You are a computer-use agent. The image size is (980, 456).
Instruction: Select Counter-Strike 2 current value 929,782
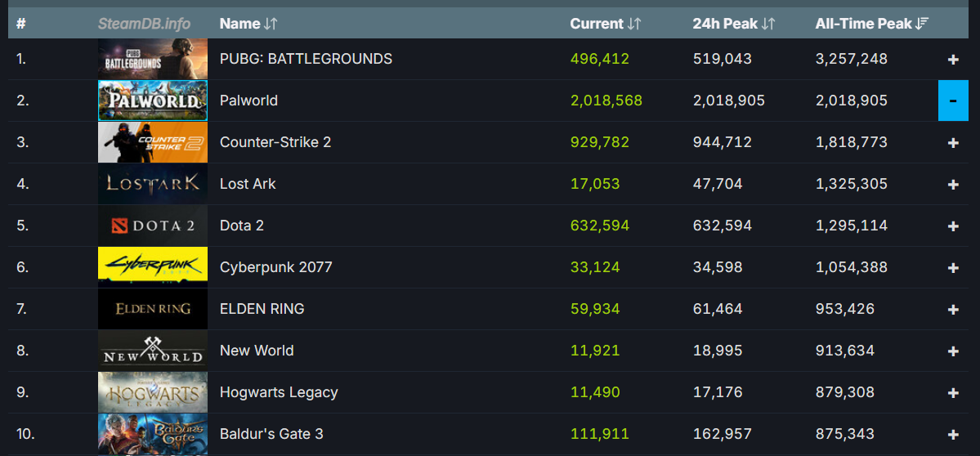pyautogui.click(x=600, y=142)
